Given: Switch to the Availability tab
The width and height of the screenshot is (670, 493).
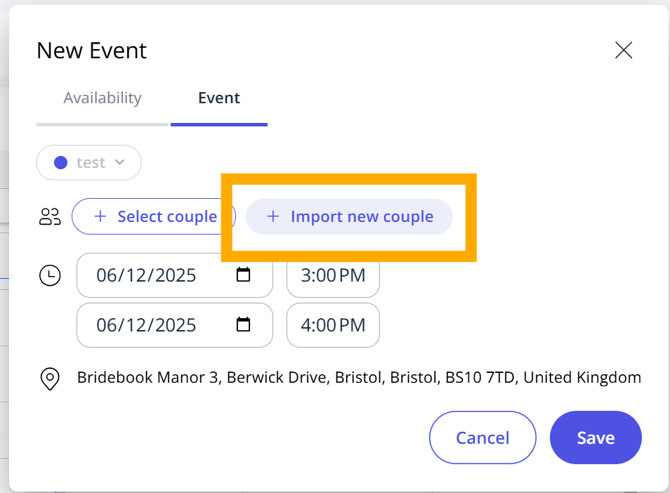Looking at the screenshot, I should (x=102, y=98).
